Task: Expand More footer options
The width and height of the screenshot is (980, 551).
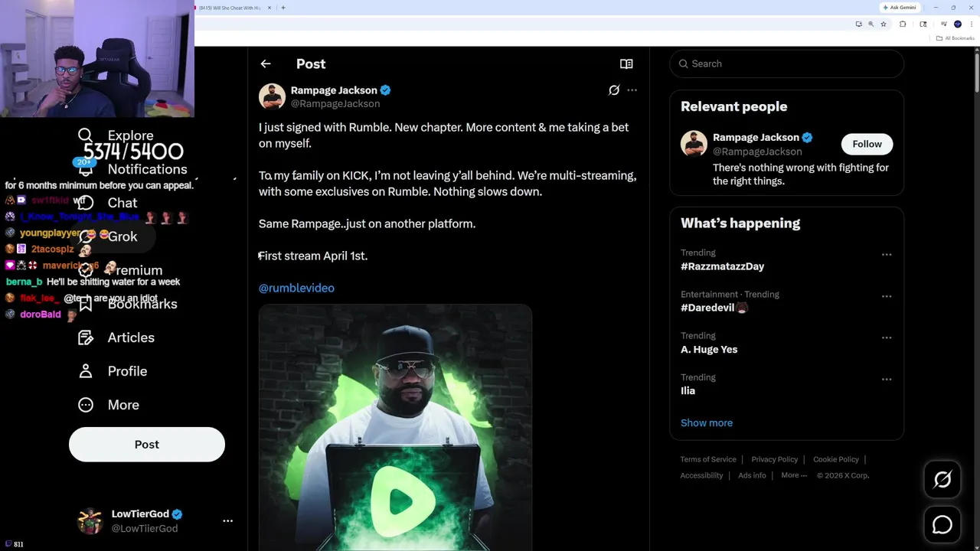Action: (794, 475)
